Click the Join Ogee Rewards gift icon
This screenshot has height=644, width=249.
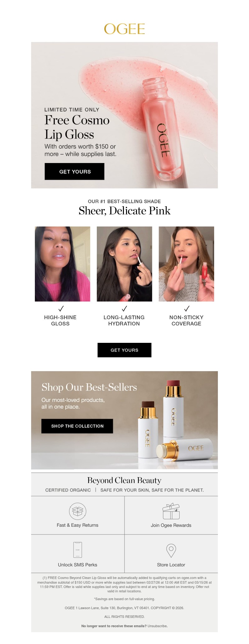pyautogui.click(x=171, y=511)
